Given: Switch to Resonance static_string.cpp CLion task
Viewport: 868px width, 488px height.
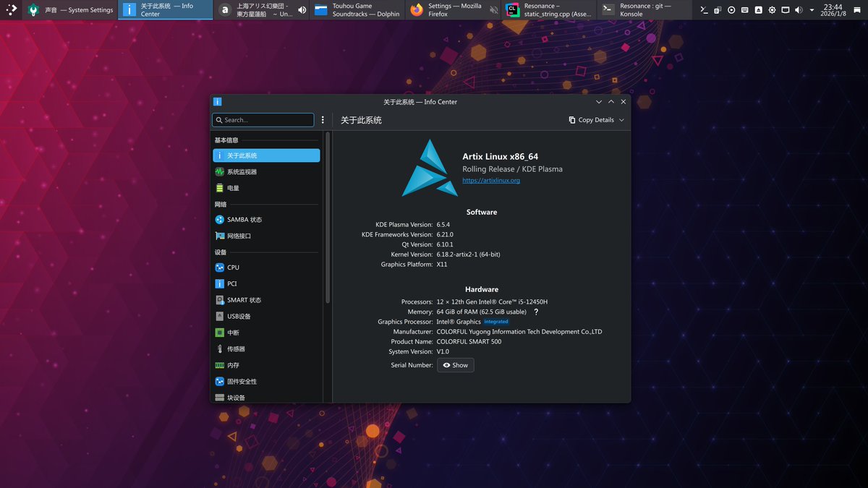Looking at the screenshot, I should 548,10.
